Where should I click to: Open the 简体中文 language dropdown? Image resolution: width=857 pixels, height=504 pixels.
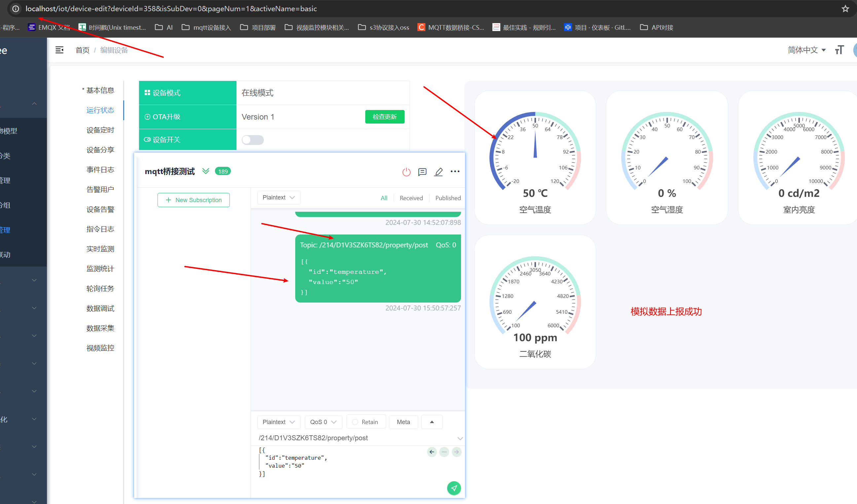click(806, 50)
